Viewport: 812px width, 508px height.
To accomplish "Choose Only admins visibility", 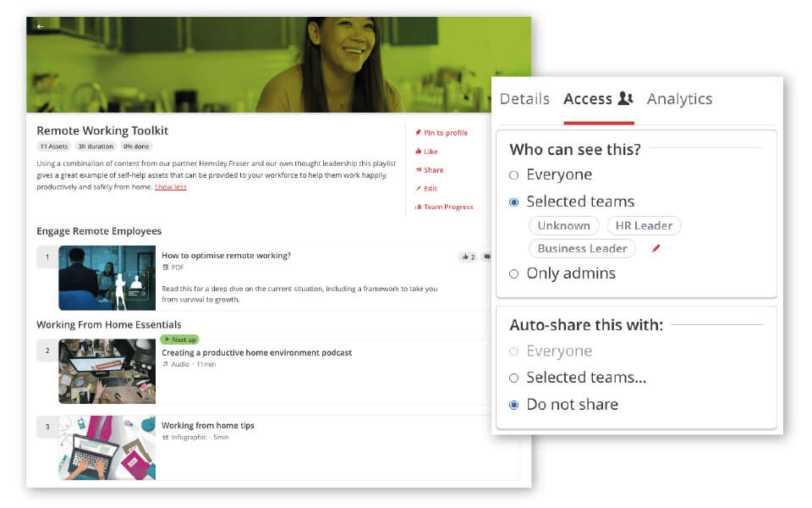I will (513, 273).
